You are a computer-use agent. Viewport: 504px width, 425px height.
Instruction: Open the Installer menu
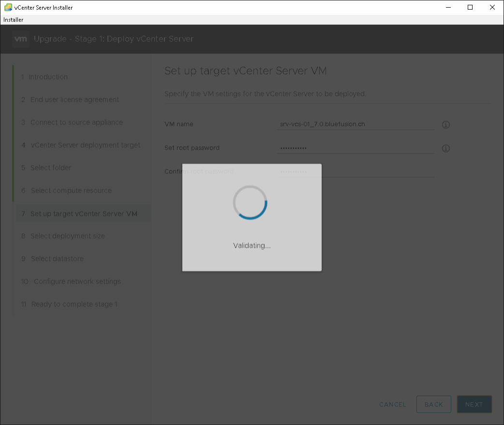coord(14,20)
